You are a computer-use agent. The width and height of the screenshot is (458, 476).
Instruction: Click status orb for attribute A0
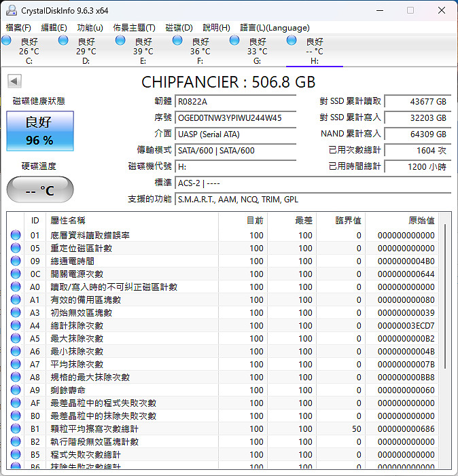point(16,287)
